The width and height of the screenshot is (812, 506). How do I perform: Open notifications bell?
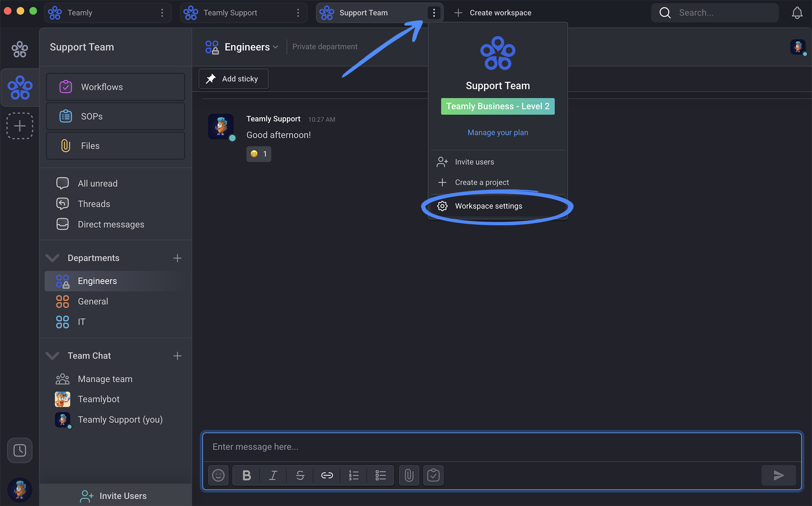(x=797, y=13)
